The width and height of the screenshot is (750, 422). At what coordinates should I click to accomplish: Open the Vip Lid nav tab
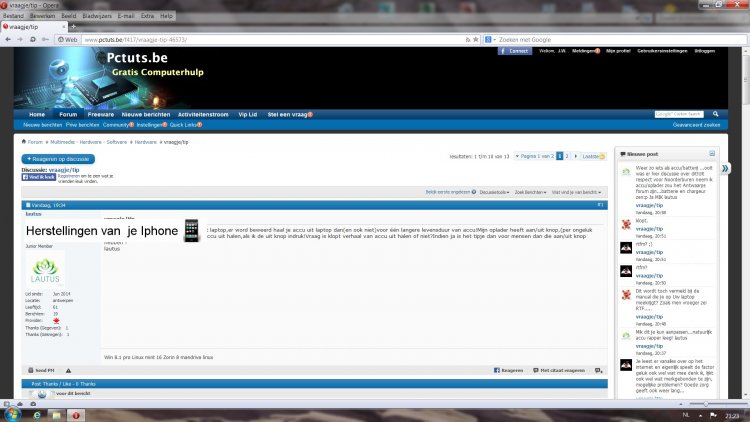[x=248, y=115]
